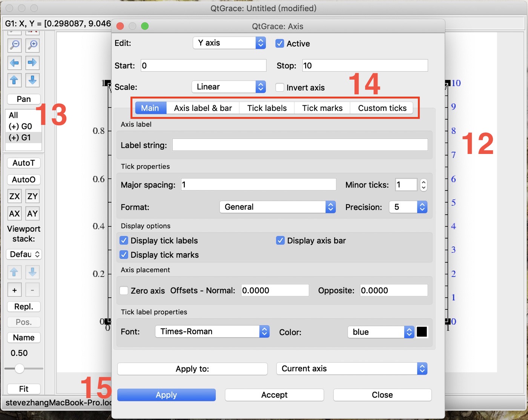Click the zoom in magnifier icon

[x=32, y=45]
